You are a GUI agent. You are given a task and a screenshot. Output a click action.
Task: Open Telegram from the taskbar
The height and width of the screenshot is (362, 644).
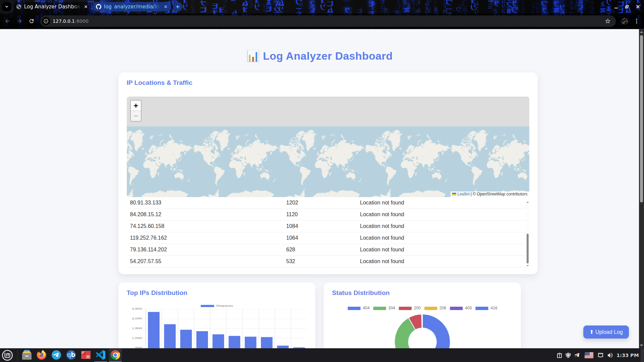pyautogui.click(x=56, y=355)
